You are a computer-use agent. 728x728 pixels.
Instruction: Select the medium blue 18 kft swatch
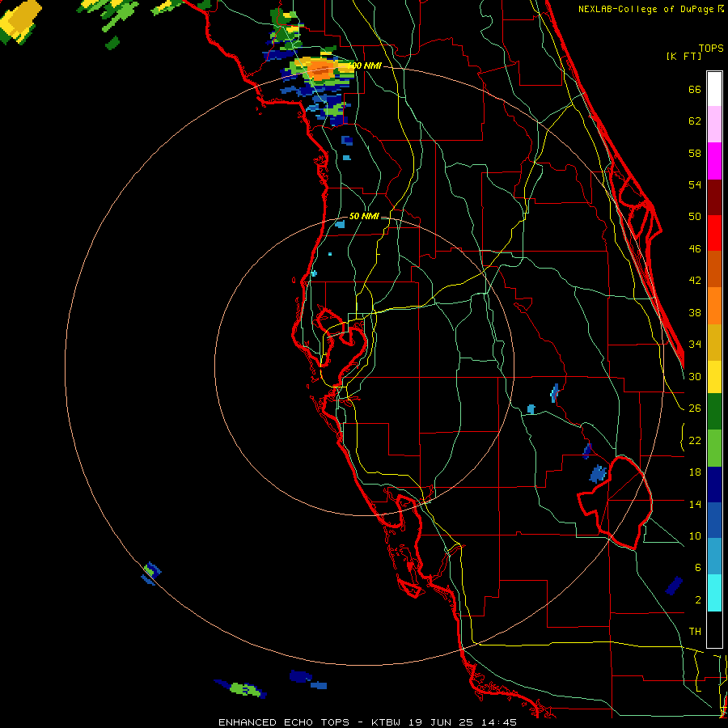tap(714, 520)
